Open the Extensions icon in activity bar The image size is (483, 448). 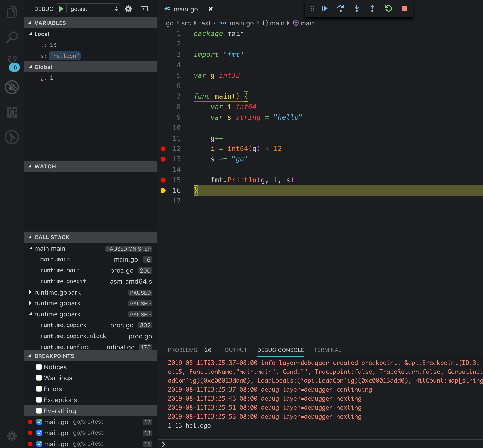tap(12, 112)
